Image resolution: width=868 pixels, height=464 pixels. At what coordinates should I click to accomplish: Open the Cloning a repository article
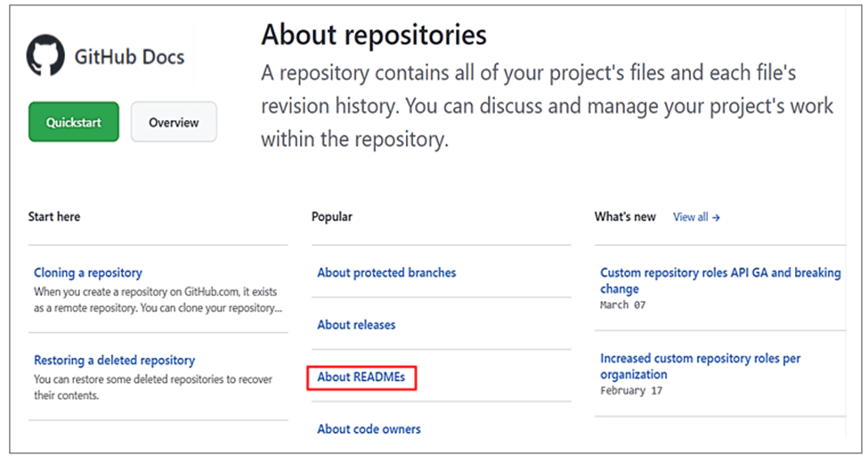[x=87, y=273]
